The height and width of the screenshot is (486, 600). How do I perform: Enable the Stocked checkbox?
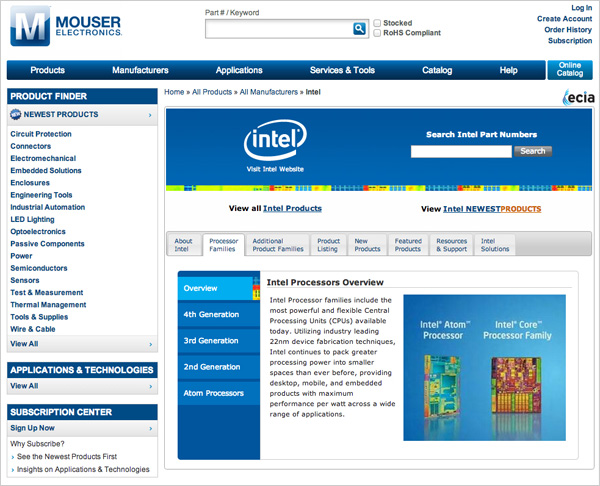(x=377, y=23)
